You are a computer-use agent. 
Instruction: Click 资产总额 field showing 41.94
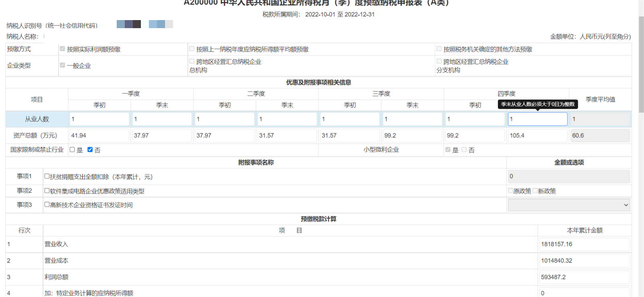(99, 135)
